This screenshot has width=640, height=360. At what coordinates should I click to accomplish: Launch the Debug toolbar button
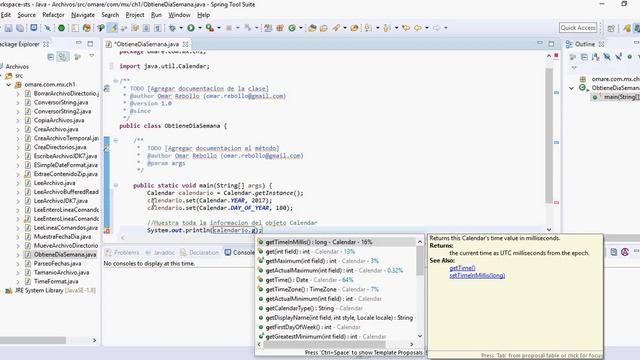(172, 28)
